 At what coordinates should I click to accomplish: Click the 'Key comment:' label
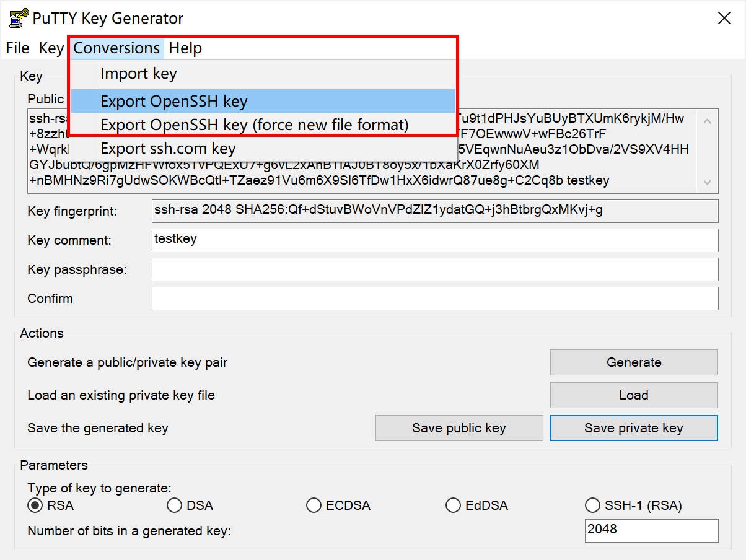click(69, 240)
